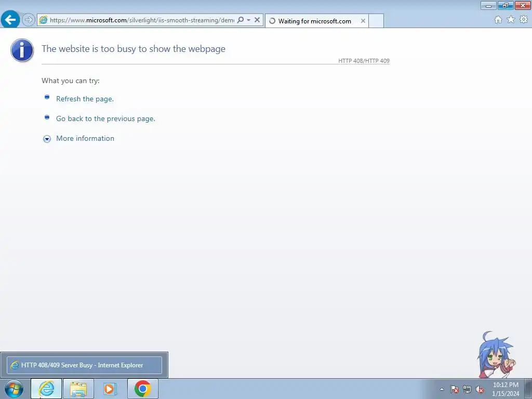Click the Show desktop button

click(x=528, y=389)
